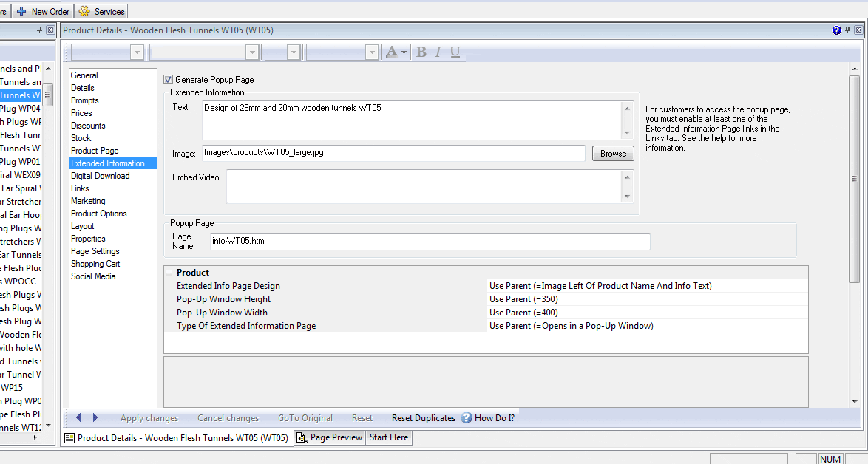Click the Underline formatting icon
Screen dimensions: 868x464
tap(455, 52)
